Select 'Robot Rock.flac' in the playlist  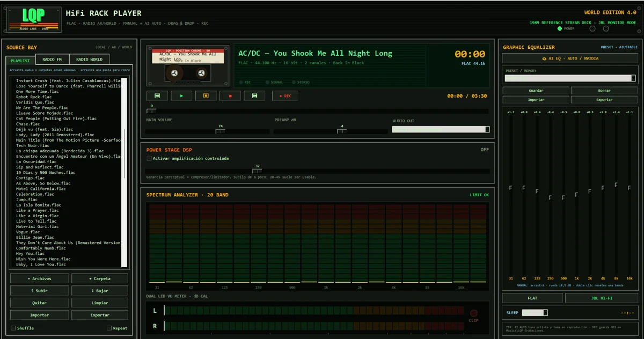tap(34, 97)
